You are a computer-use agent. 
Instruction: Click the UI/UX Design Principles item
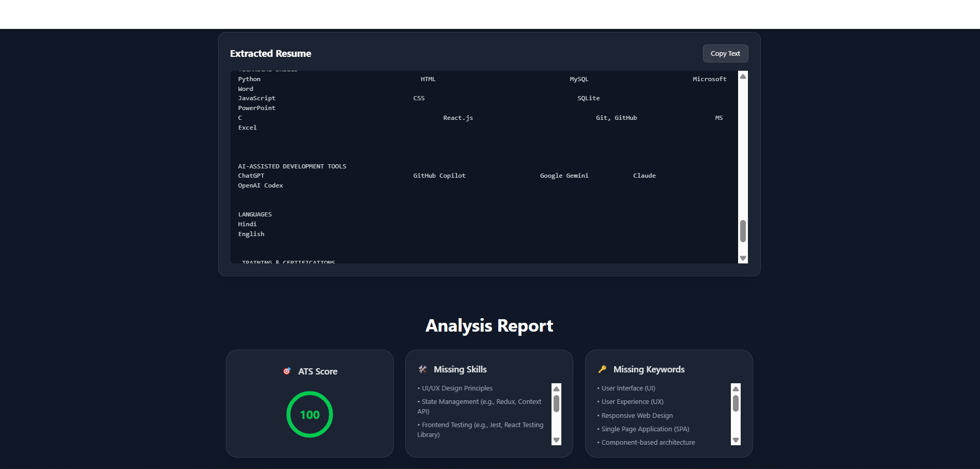coord(455,388)
